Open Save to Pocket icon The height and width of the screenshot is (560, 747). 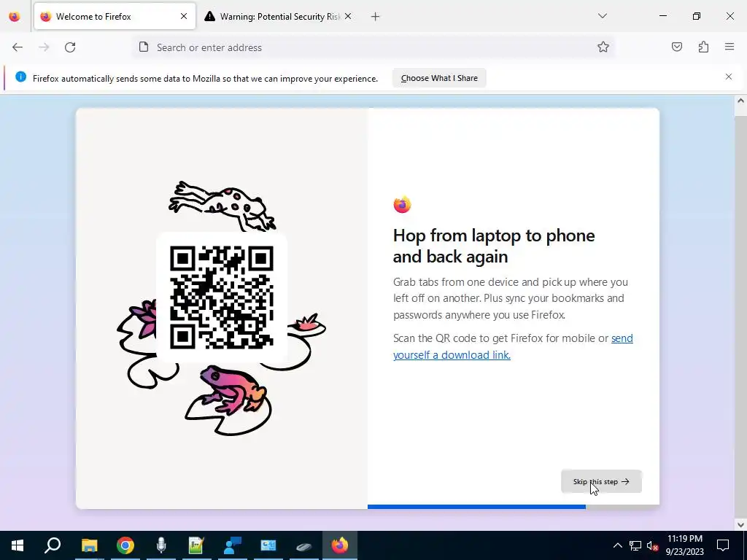click(677, 47)
